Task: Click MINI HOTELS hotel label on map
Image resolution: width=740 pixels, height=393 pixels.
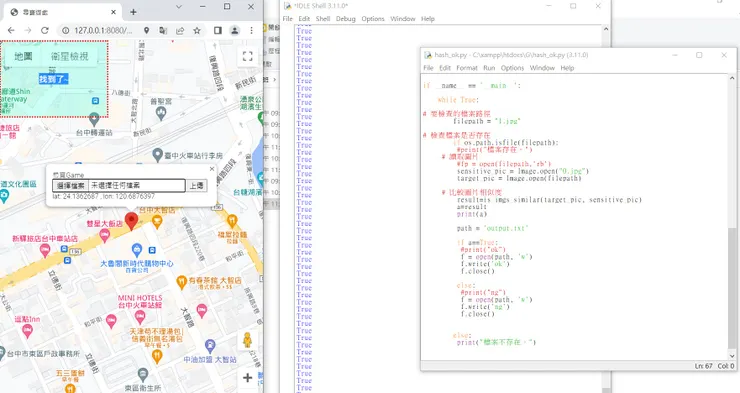Action: pos(140,301)
